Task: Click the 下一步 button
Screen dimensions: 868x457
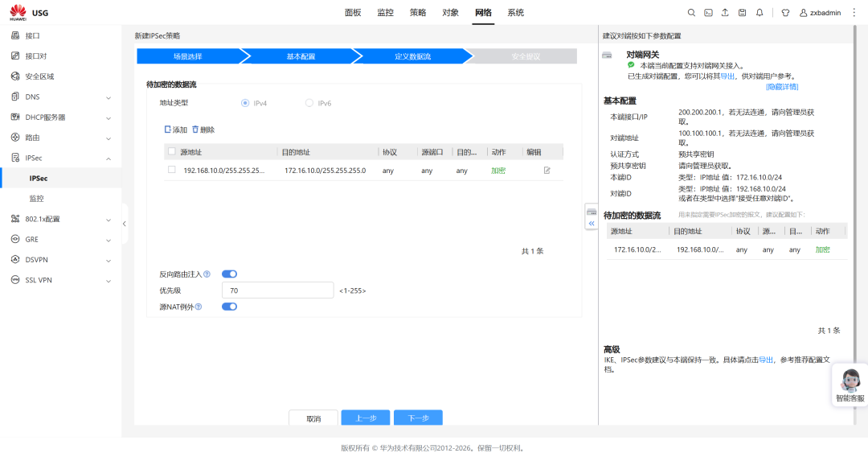Action: [418, 418]
